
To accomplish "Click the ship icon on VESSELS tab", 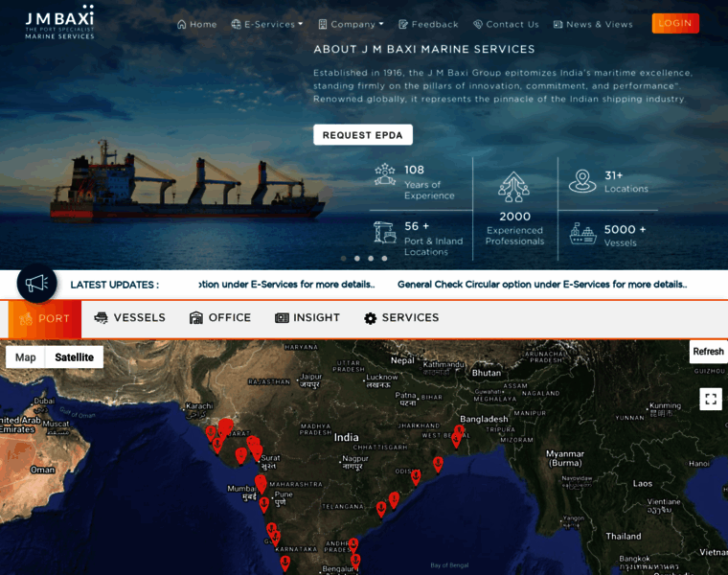I will [101, 318].
